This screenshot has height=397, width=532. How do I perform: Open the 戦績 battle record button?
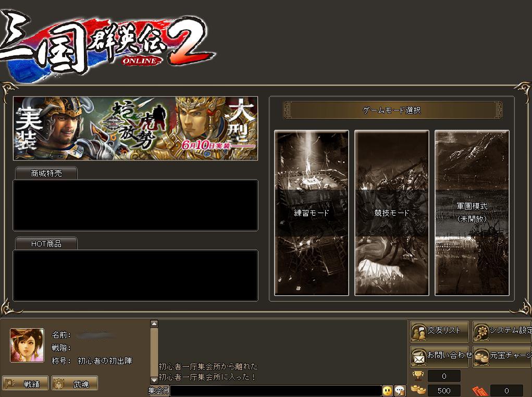coord(26,383)
